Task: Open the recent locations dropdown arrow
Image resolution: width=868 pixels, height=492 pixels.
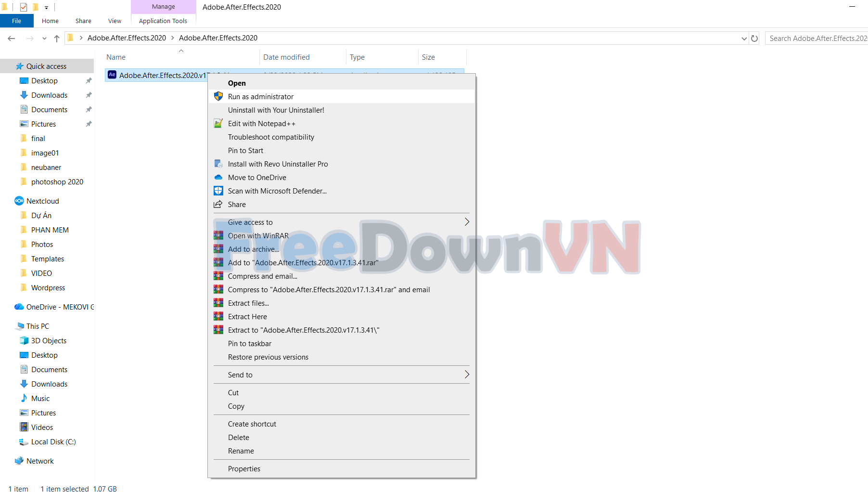Action: (44, 39)
